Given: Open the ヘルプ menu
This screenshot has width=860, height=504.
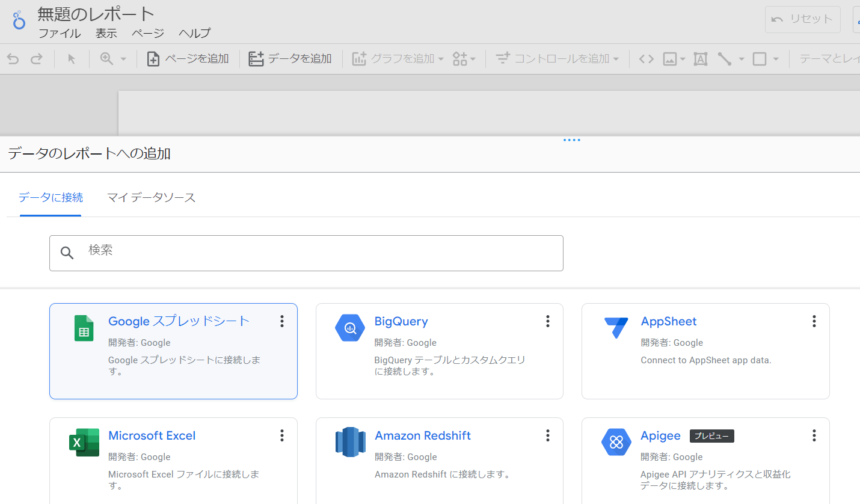Looking at the screenshot, I should [194, 33].
